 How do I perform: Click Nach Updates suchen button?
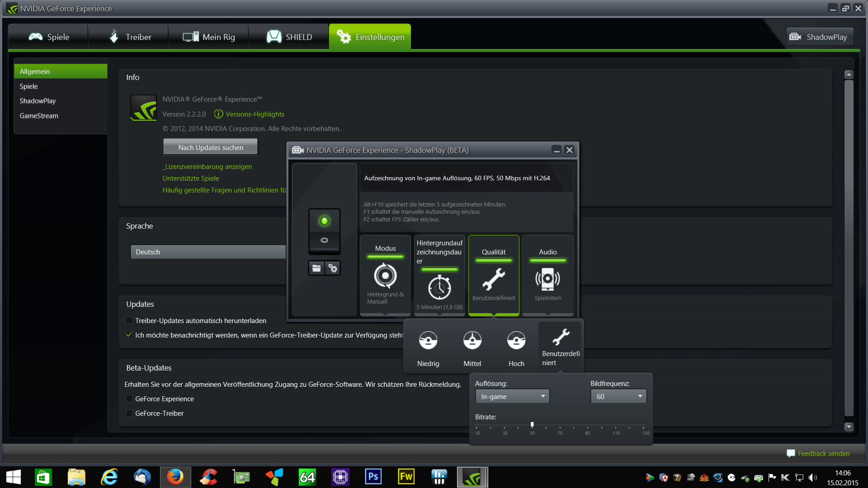tap(211, 147)
